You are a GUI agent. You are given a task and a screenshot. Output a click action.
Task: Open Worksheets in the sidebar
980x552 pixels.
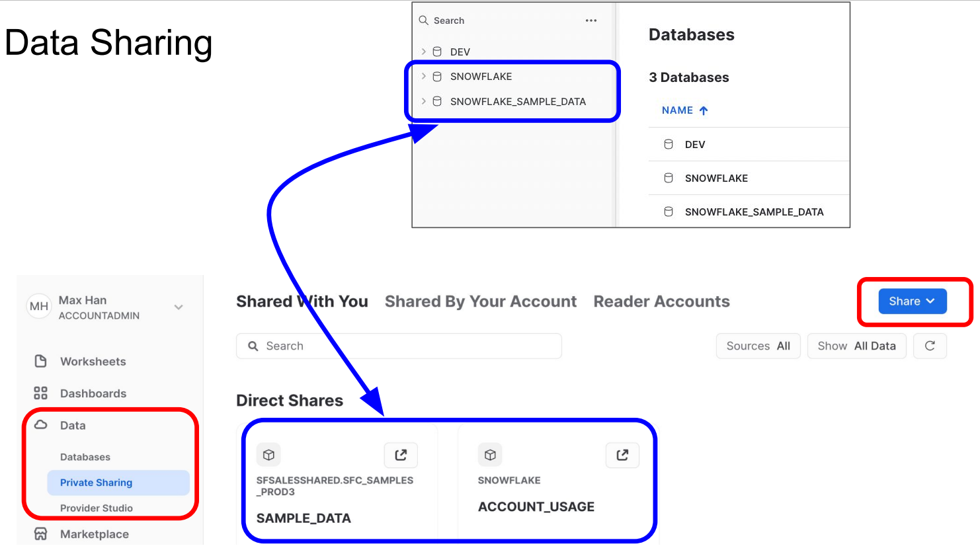coord(93,362)
